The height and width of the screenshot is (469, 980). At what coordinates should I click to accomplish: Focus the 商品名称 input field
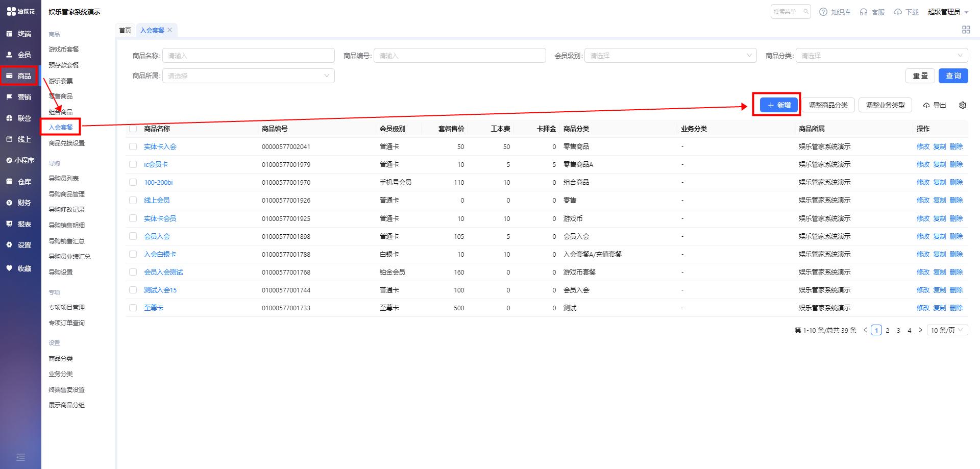click(x=249, y=56)
